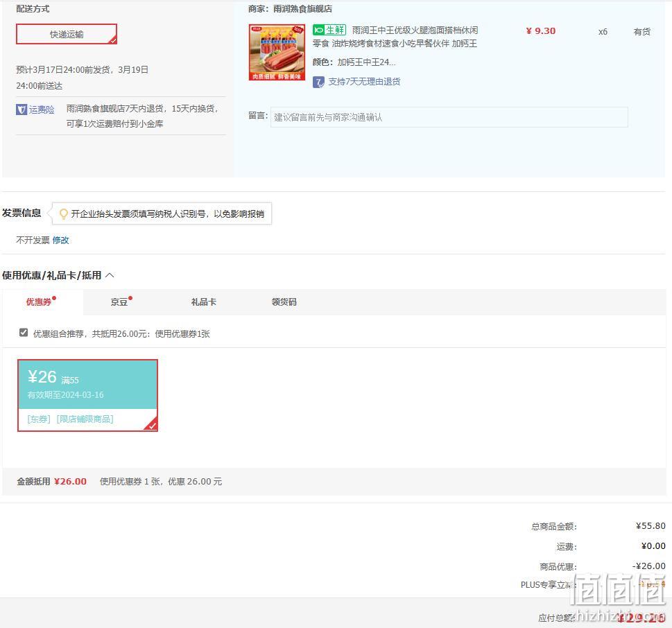The width and height of the screenshot is (672, 628).
Task: Click the quantity x6 text
Action: tap(603, 32)
